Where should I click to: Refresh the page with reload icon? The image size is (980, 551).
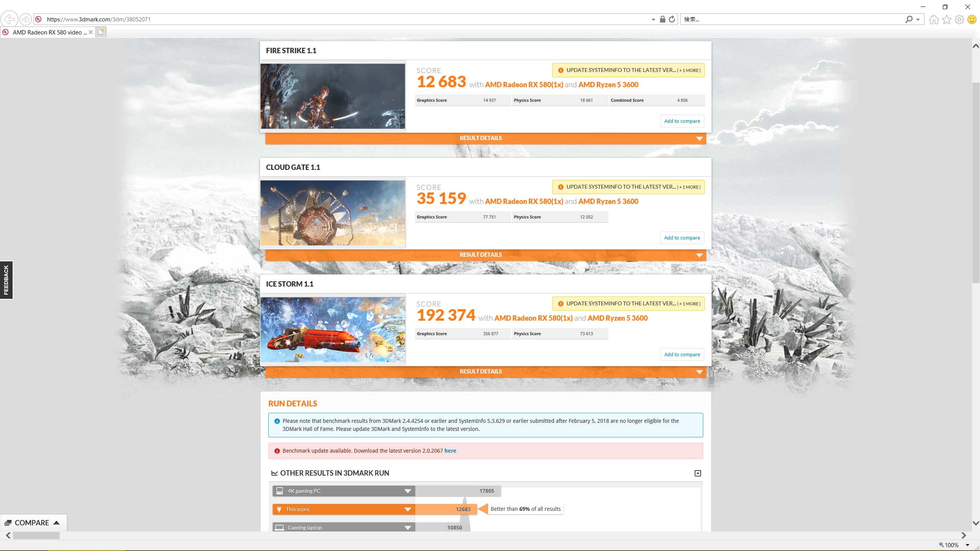coord(672,19)
